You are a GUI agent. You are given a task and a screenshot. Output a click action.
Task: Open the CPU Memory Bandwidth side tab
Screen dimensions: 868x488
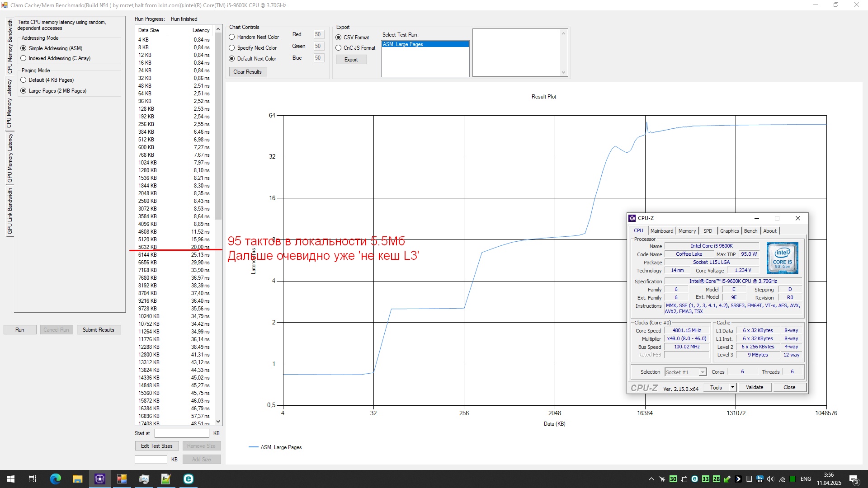click(9, 47)
